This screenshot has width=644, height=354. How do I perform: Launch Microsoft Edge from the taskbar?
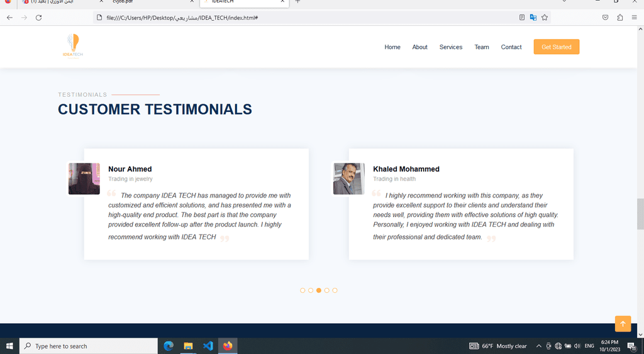[x=169, y=346]
